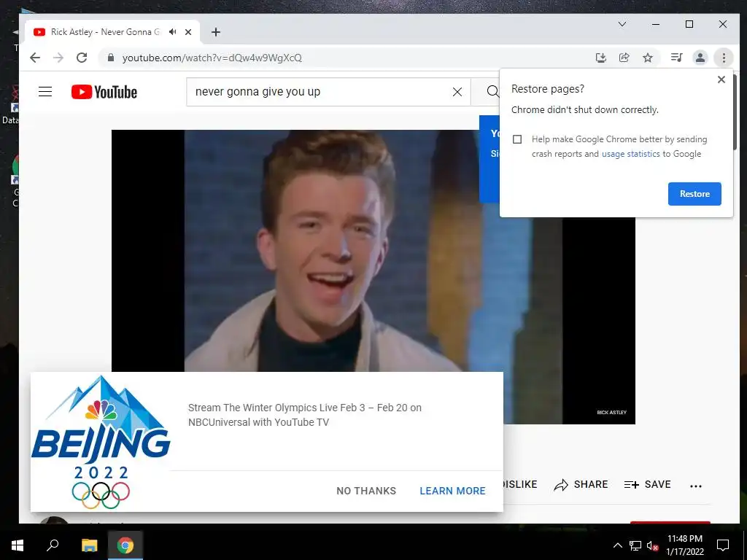Install the YouTube app from the address bar
This screenshot has height=560, width=747.
[601, 58]
